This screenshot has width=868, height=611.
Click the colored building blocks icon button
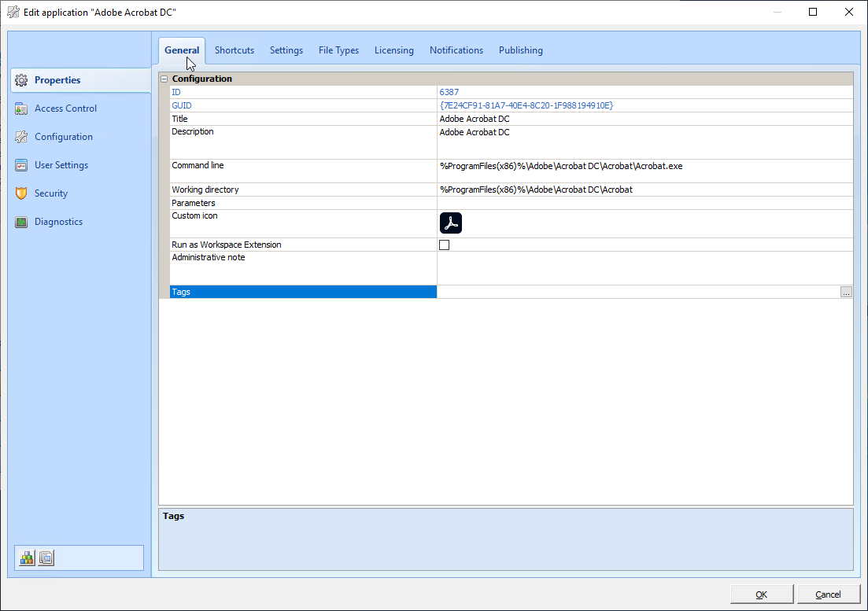click(28, 558)
